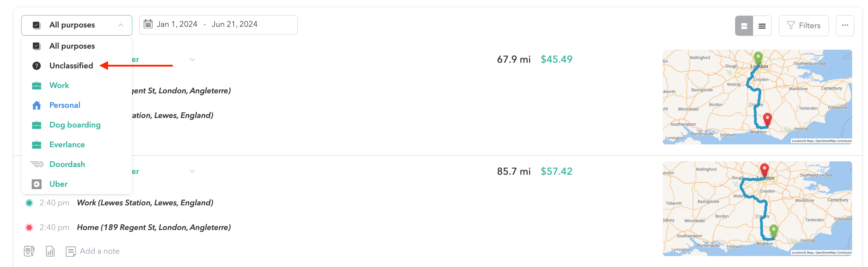
Task: Click the Doordash logo icon in list
Action: (37, 164)
